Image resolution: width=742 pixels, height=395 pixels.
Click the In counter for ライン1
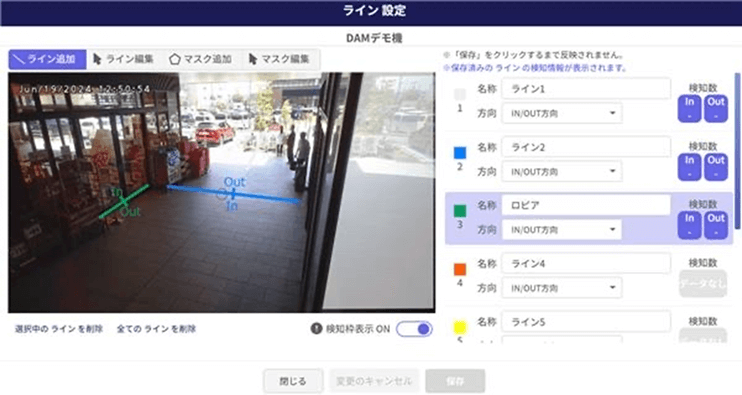689,108
